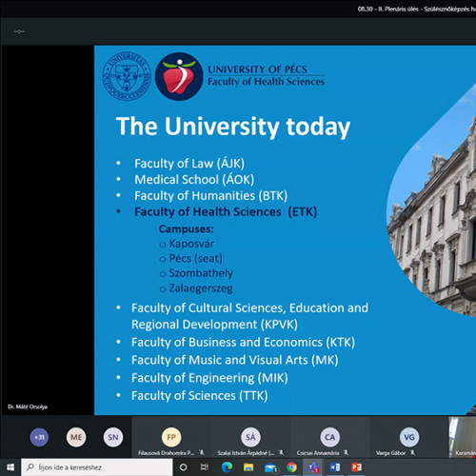
Task: Click 'Faculty of Health Sciences (ETK)' bullet
Action: [x=226, y=212]
